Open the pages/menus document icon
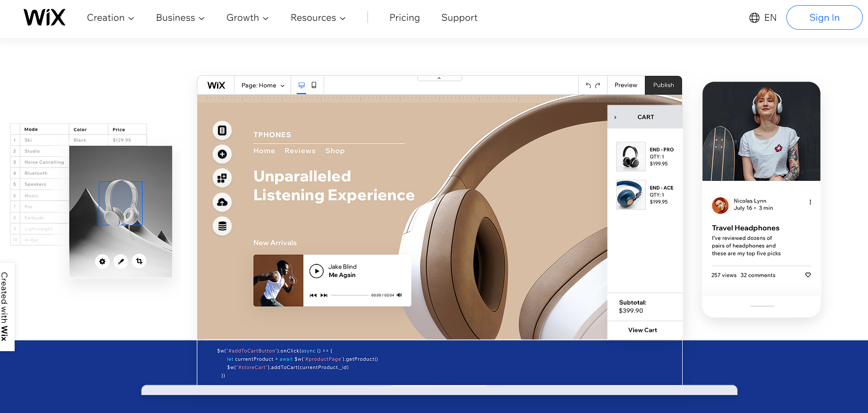This screenshot has height=413, width=868. pos(222,130)
